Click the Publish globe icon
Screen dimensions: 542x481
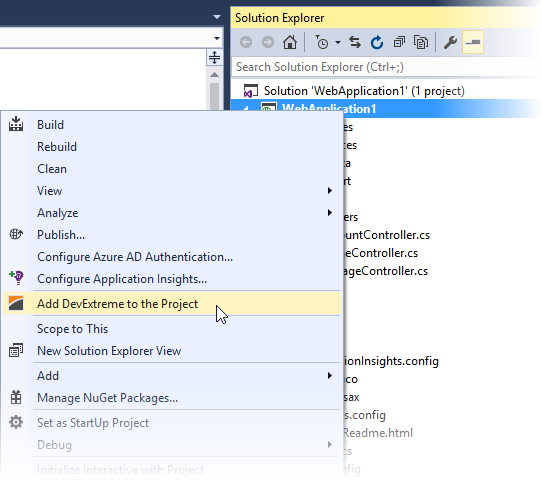[x=16, y=234]
